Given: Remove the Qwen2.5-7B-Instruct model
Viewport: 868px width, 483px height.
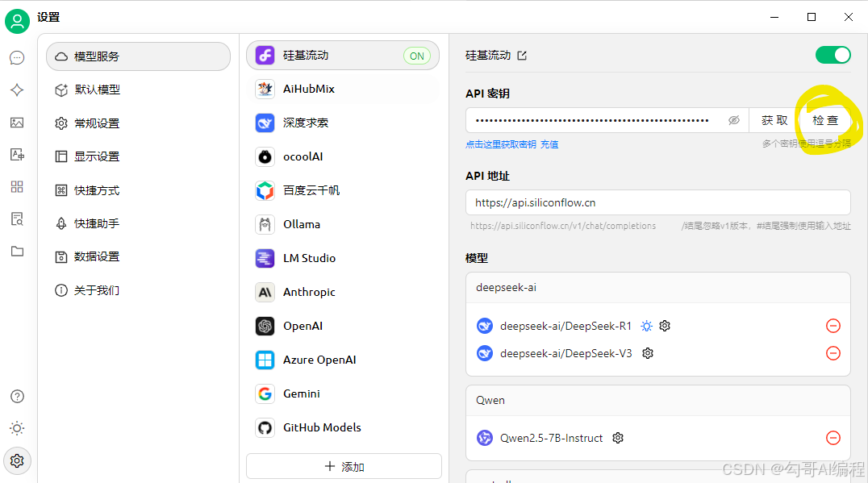Looking at the screenshot, I should [833, 438].
